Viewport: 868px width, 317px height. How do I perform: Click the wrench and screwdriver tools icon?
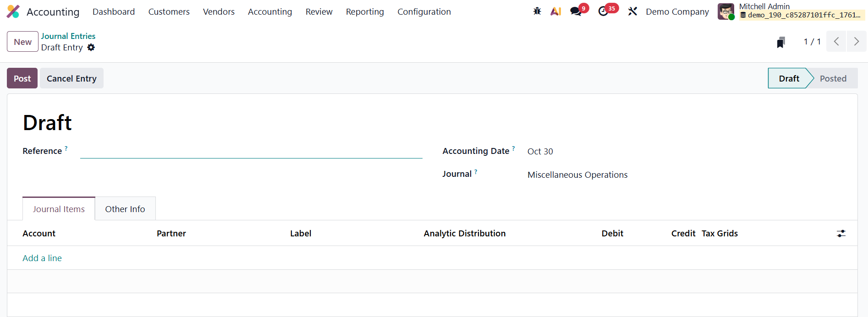(x=632, y=11)
